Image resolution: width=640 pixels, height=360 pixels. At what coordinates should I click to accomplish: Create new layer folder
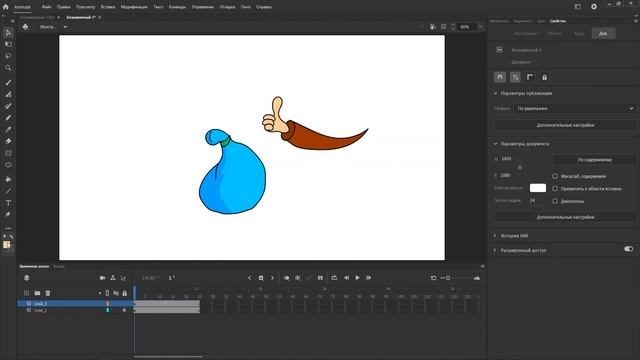pos(37,293)
